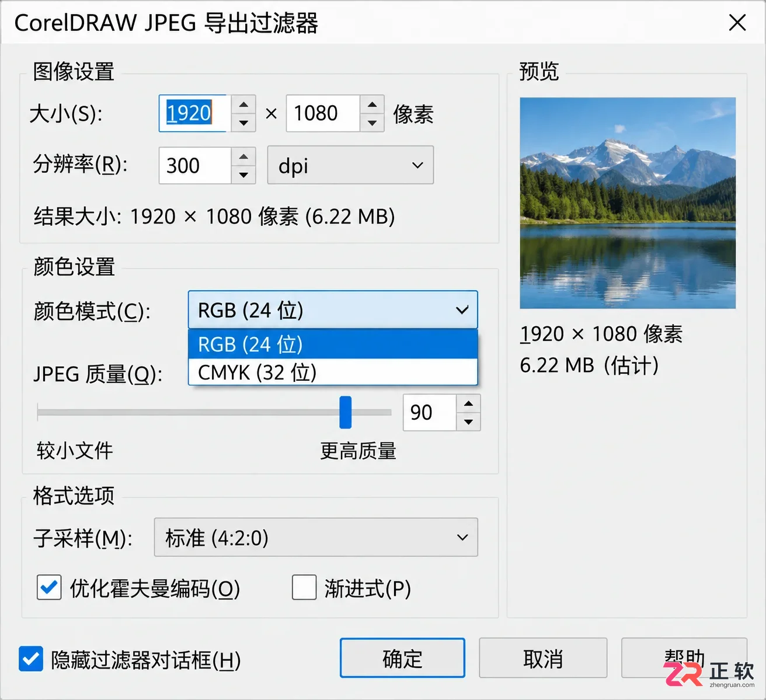Uncheck 隐藏过滤器对话框 checkbox
The height and width of the screenshot is (700, 766).
pyautogui.click(x=31, y=659)
